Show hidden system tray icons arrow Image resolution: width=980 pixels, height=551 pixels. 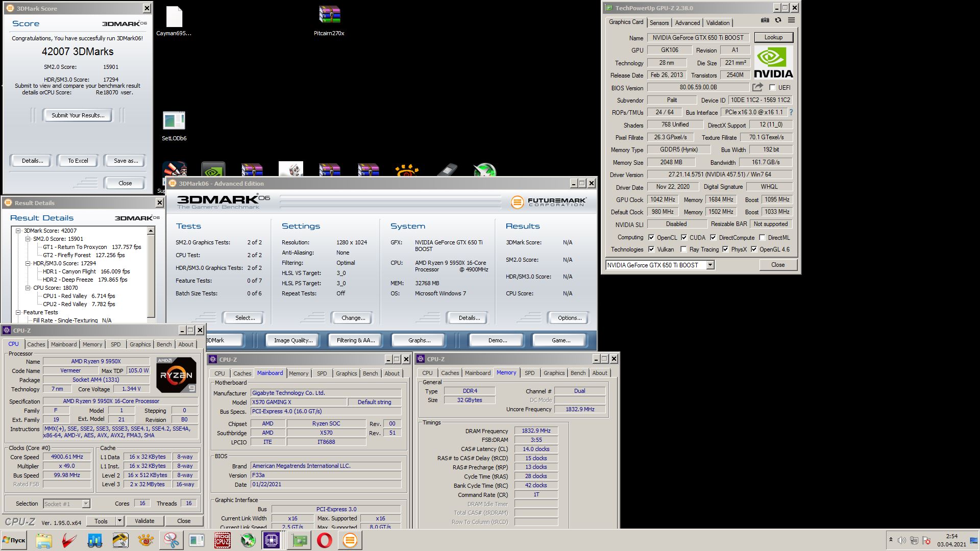pos(891,540)
